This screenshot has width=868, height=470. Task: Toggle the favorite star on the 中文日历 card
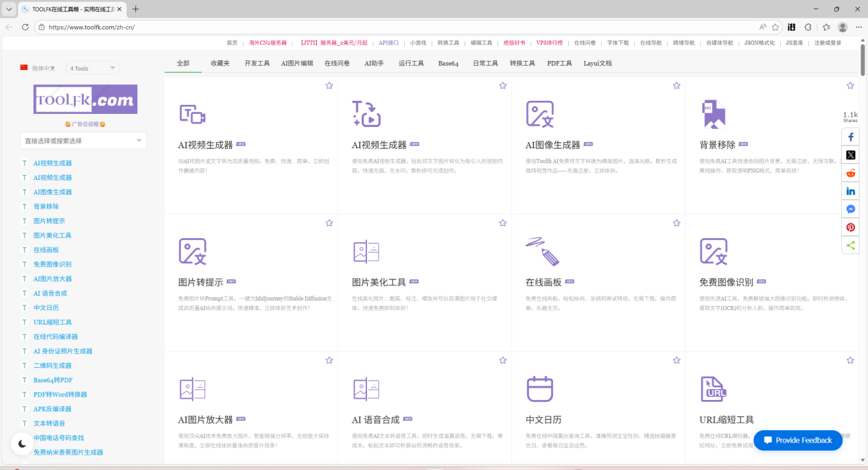point(677,360)
